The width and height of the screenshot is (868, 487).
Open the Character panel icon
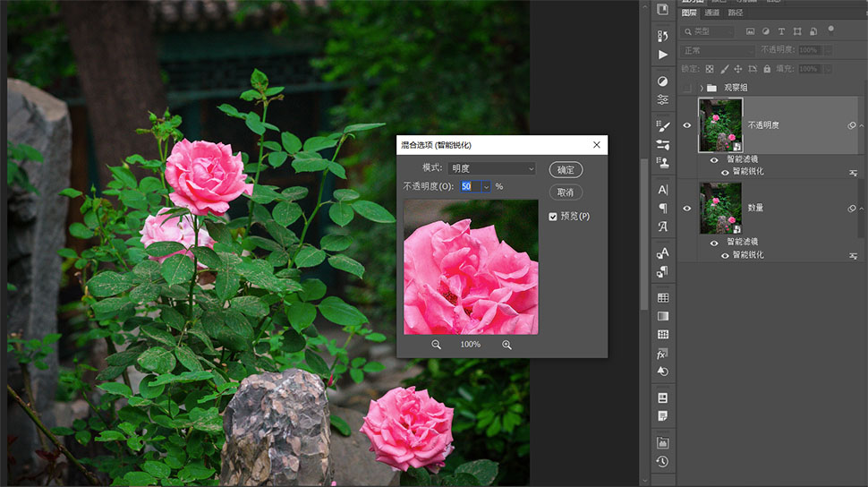tap(662, 190)
